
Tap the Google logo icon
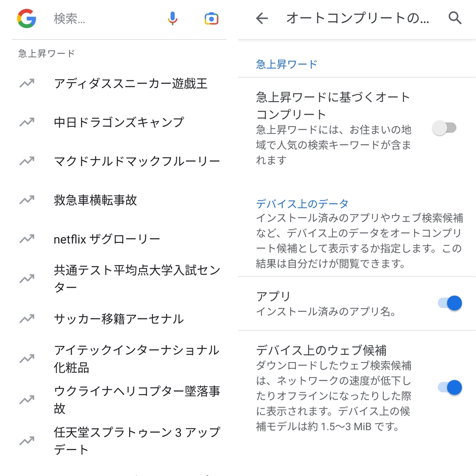[26, 19]
